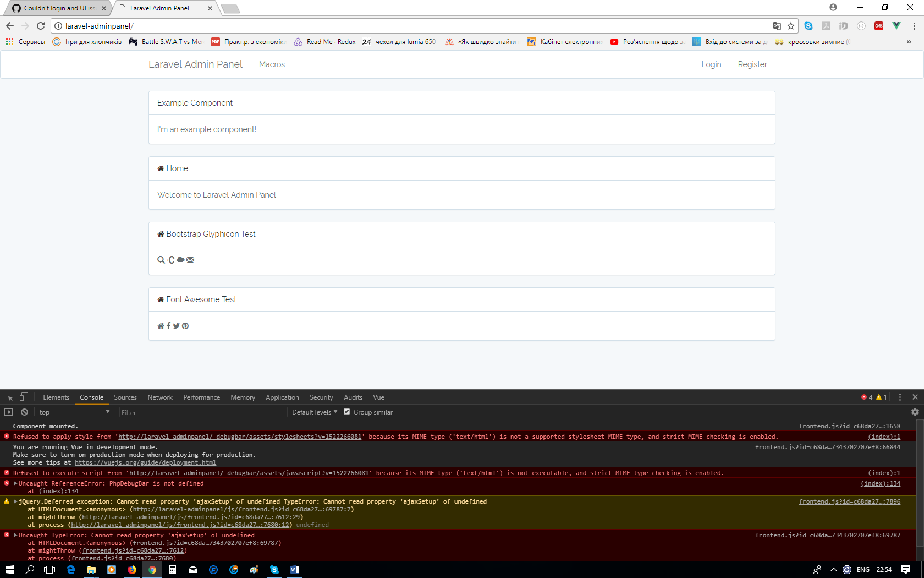This screenshot has height=578, width=924.
Task: Open Skype from the Windows taskbar
Action: pos(274,570)
